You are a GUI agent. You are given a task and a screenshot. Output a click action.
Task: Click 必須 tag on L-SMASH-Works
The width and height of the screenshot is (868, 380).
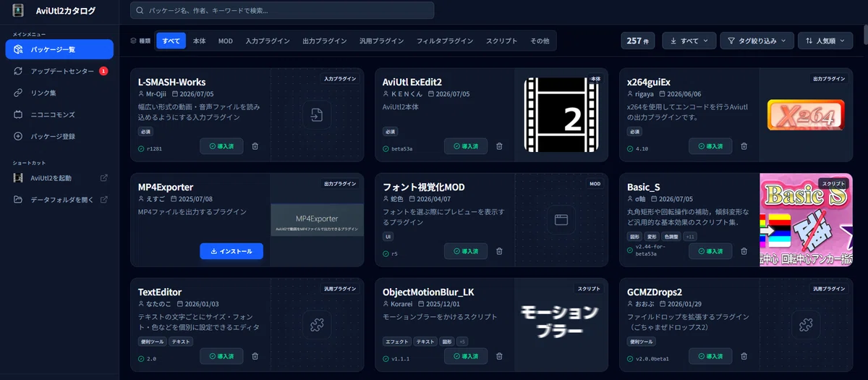pyautogui.click(x=145, y=132)
